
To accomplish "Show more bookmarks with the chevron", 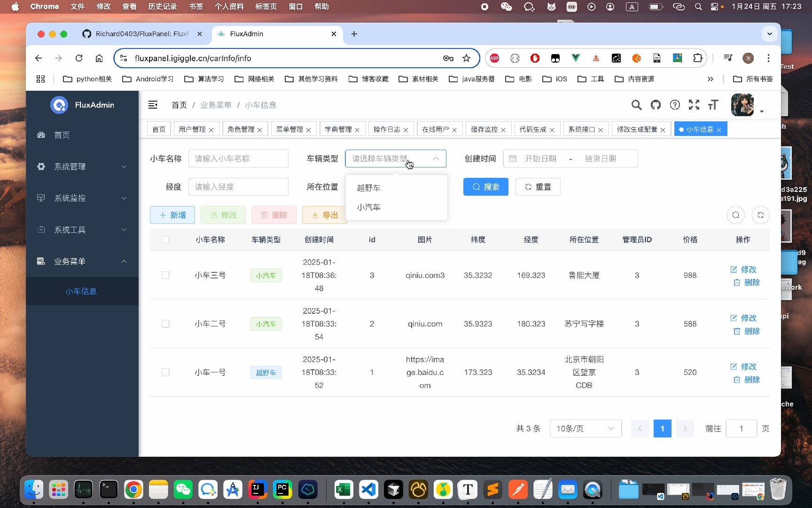I will point(710,79).
